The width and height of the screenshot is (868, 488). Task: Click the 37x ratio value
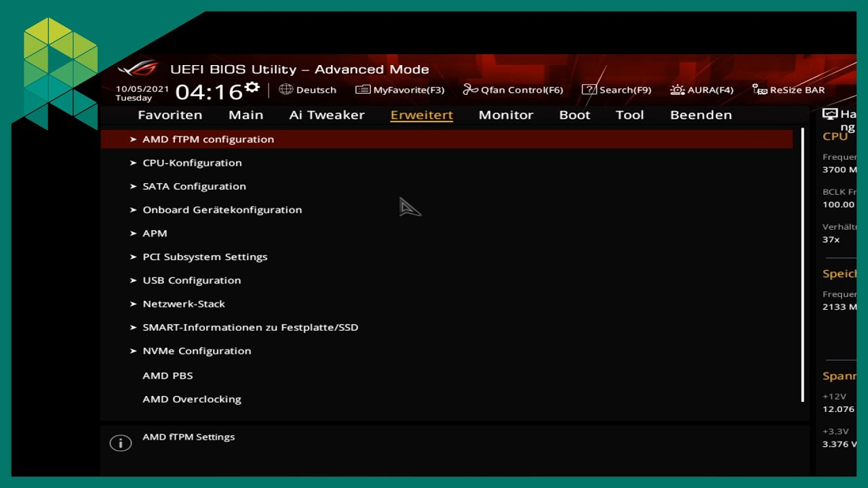pos(831,239)
